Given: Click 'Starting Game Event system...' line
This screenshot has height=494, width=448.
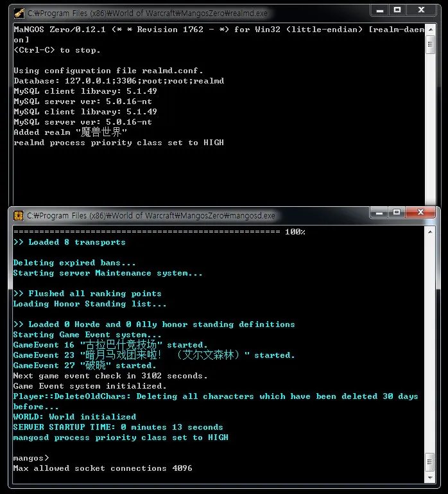Looking at the screenshot, I should (87, 335).
